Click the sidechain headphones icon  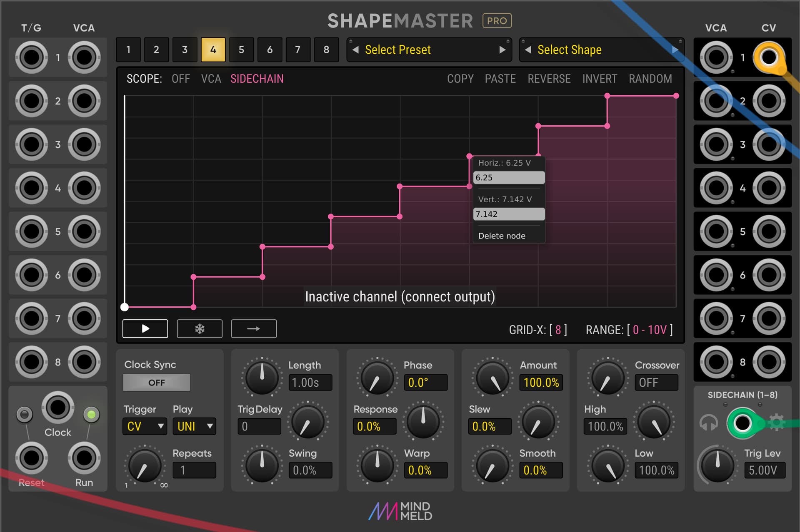[708, 423]
